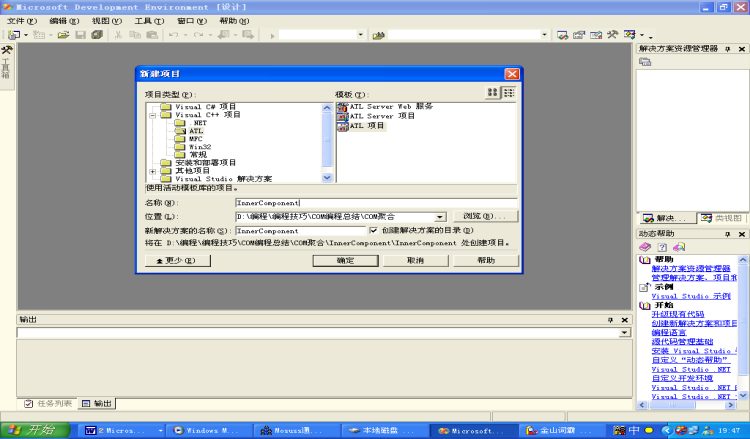Switch templates to large icons view
Image resolution: width=750 pixels, height=439 pixels.
coord(492,93)
